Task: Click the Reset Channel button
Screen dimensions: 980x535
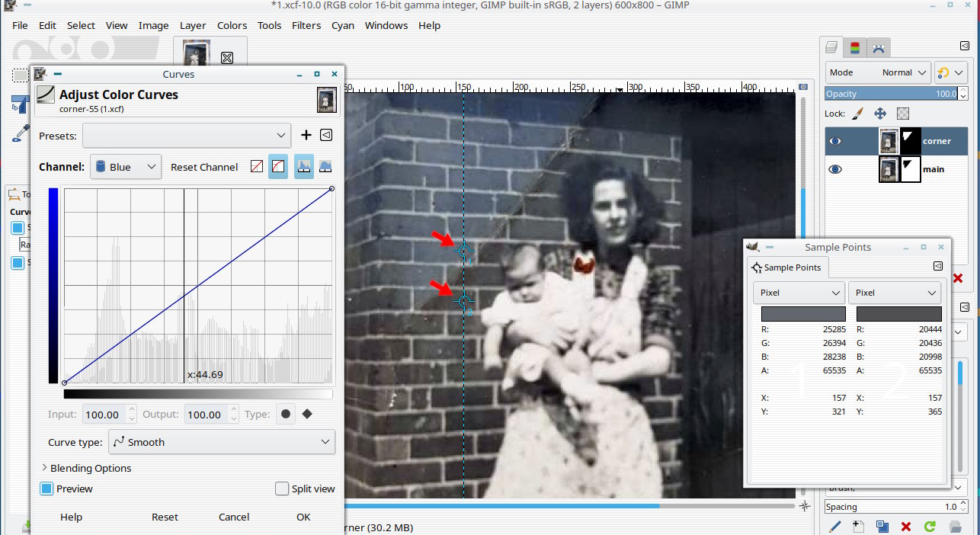Action: tap(204, 167)
